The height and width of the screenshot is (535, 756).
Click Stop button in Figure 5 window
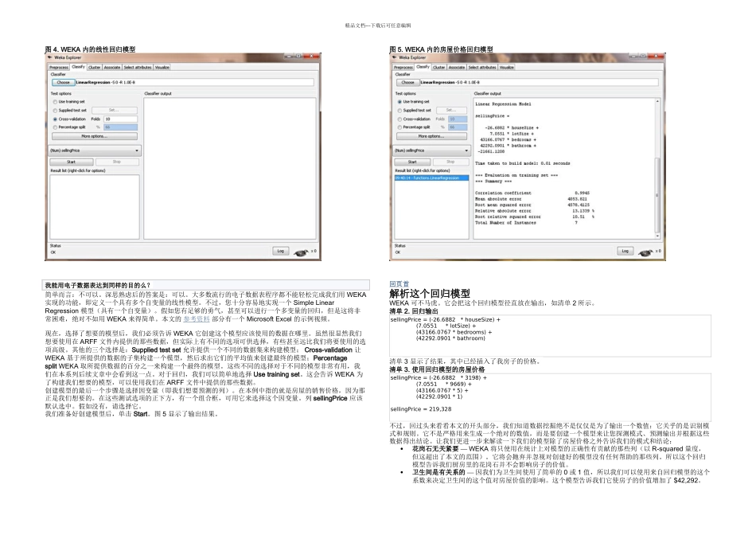coord(450,162)
